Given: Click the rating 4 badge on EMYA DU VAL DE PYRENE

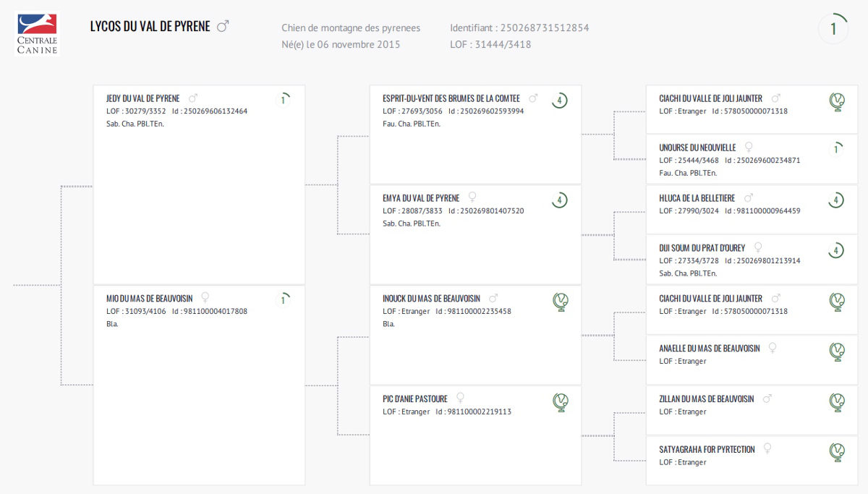Looking at the screenshot, I should (559, 200).
